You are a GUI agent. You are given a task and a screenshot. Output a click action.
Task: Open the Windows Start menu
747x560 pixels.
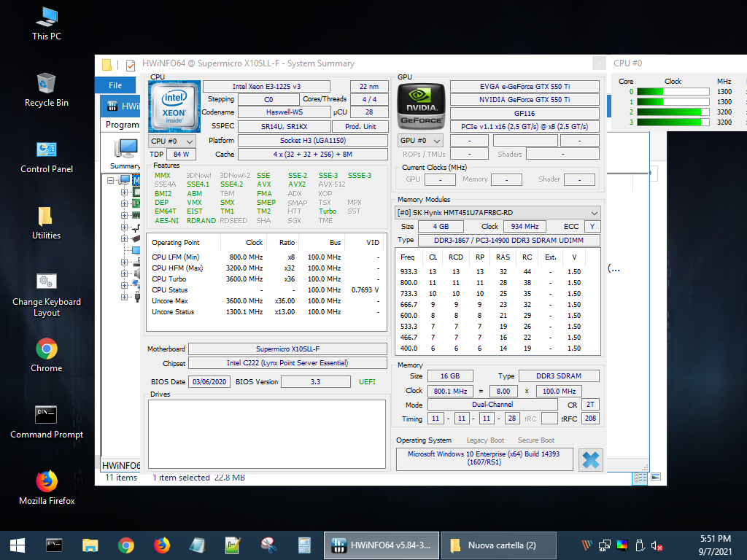(x=18, y=545)
